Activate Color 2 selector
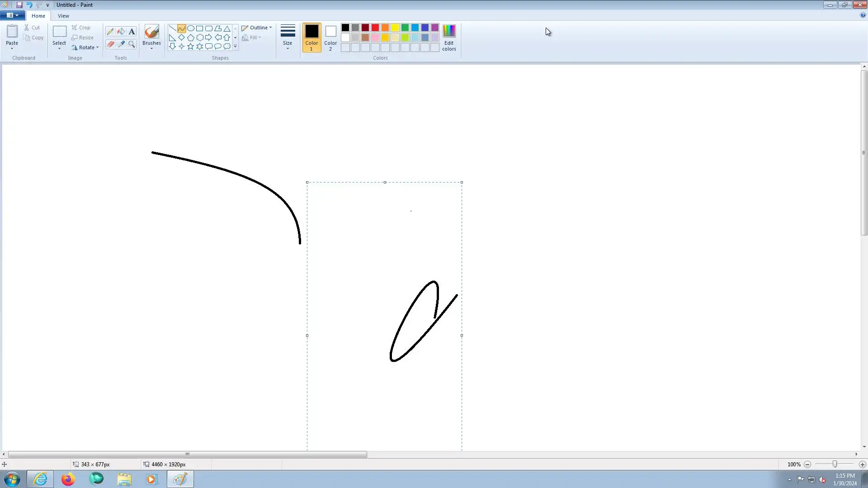The height and width of the screenshot is (488, 868). (x=330, y=38)
